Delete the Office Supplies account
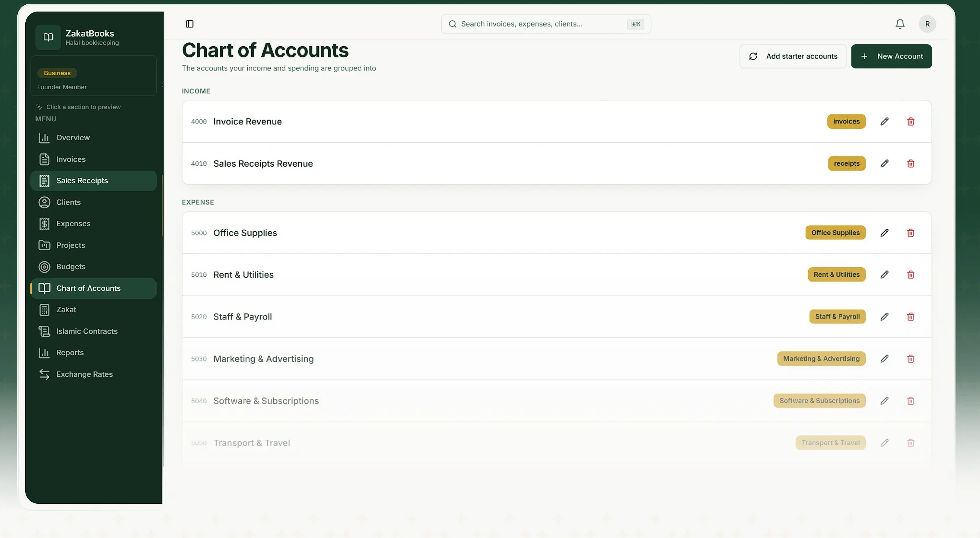This screenshot has height=538, width=980. [x=910, y=233]
